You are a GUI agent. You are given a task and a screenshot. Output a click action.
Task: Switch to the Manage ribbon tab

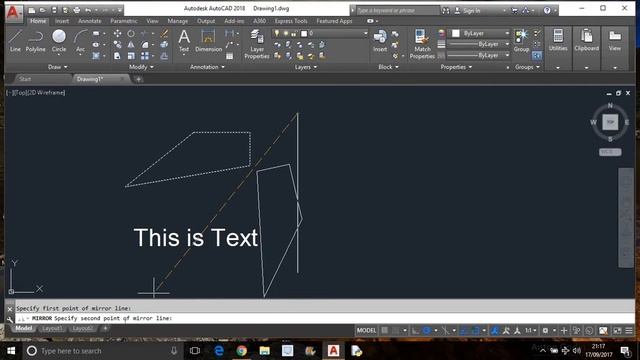point(178,21)
